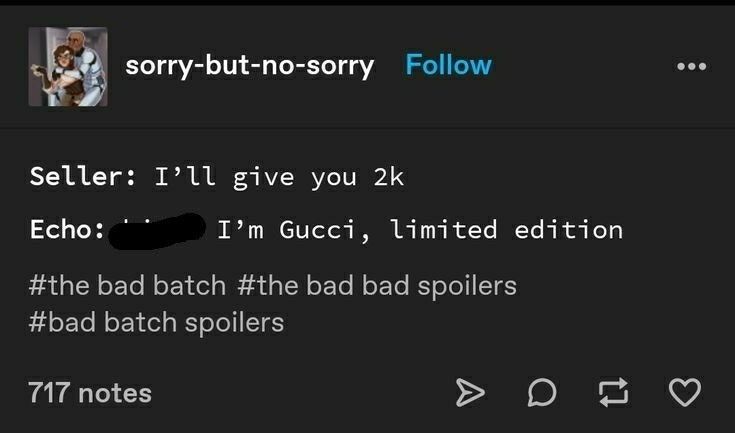Screen dimensions: 735x433
Task: Open the #the bad batch tag
Action: tap(127, 285)
